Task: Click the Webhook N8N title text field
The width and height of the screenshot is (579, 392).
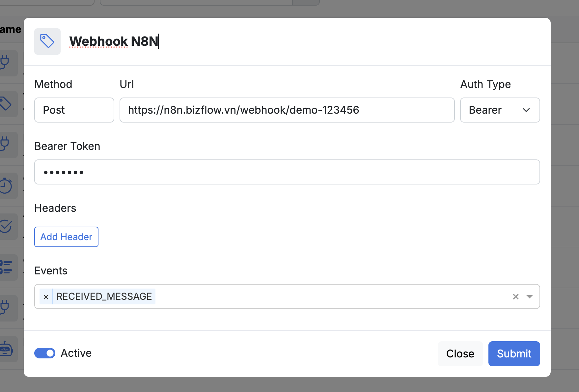Action: (x=114, y=42)
